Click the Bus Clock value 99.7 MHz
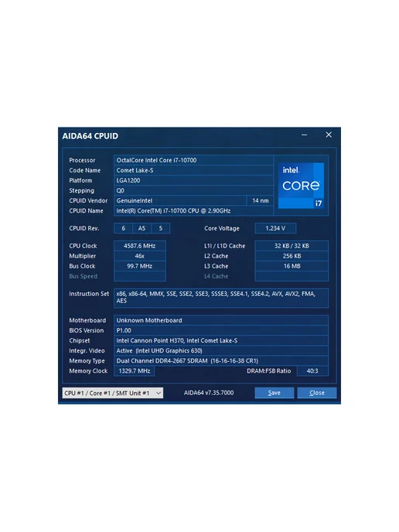Image resolution: width=399 pixels, height=532 pixels. pos(140,266)
